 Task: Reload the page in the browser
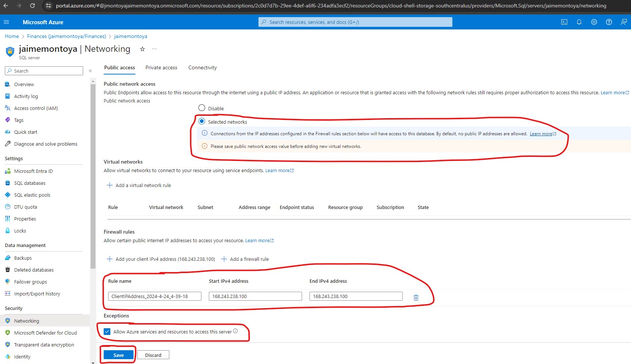pyautogui.click(x=32, y=6)
